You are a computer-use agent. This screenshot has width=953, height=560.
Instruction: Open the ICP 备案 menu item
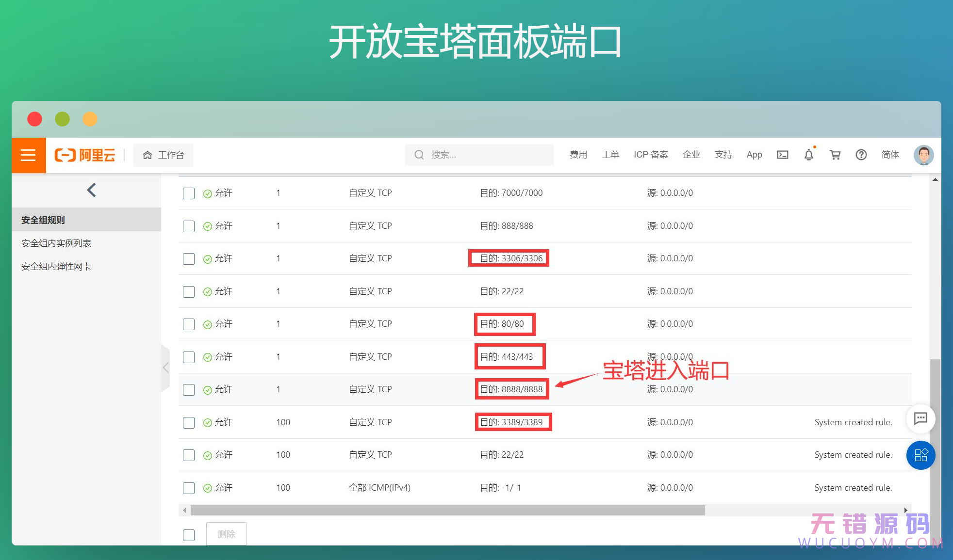click(651, 155)
